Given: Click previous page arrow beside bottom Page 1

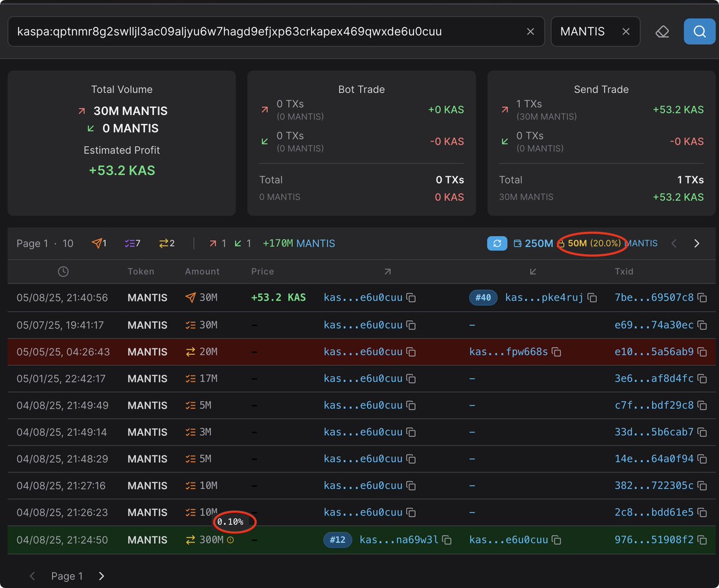Looking at the screenshot, I should click(33, 576).
